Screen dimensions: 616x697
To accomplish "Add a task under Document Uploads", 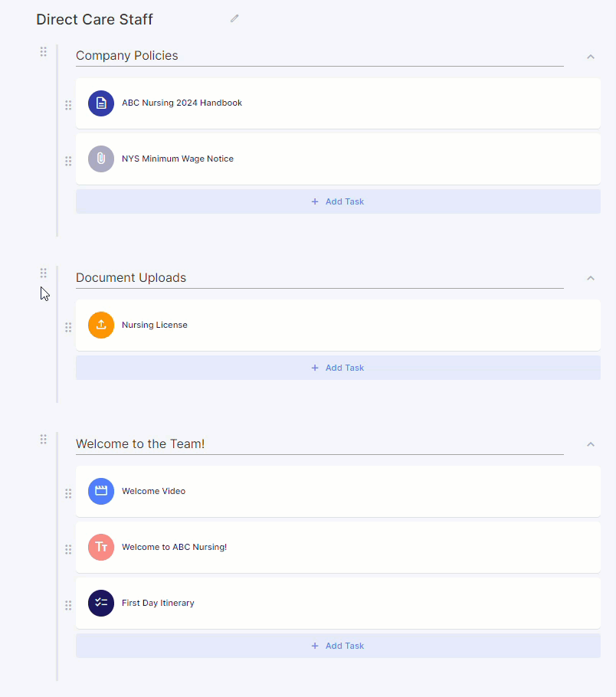I will click(x=338, y=368).
